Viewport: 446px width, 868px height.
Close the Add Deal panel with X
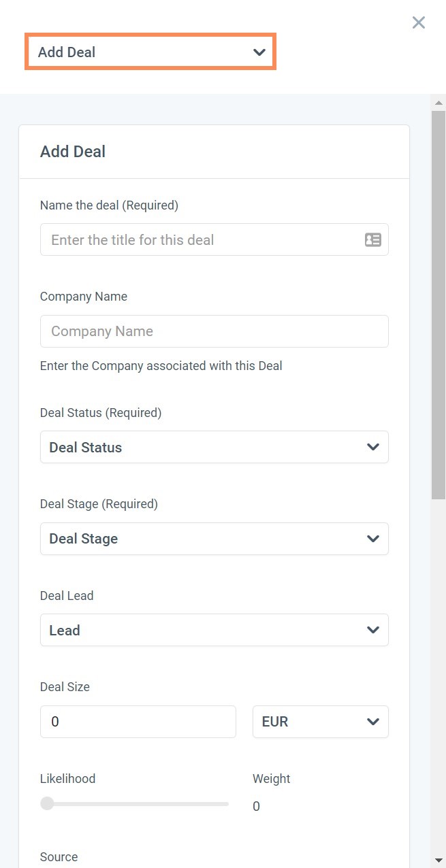(x=419, y=22)
